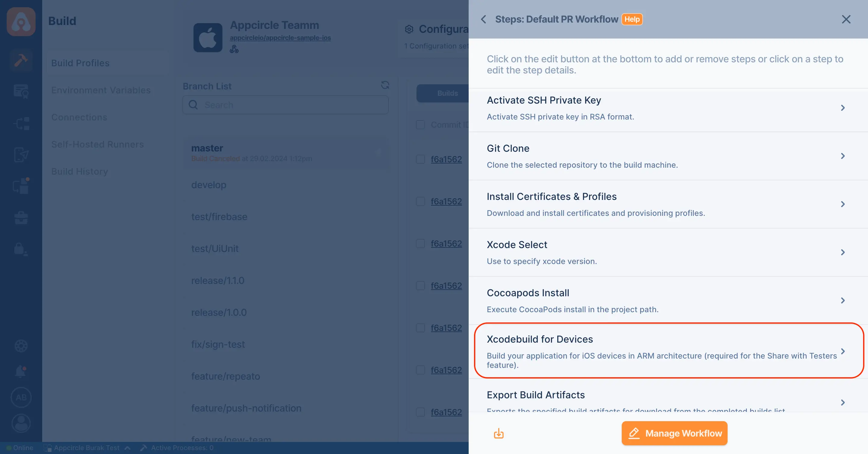This screenshot has width=868, height=454.
Task: Open the padlock with user icon
Action: tap(21, 249)
